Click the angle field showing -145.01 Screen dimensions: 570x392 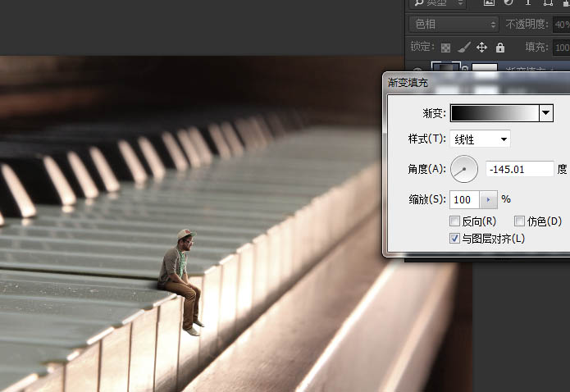click(x=520, y=169)
